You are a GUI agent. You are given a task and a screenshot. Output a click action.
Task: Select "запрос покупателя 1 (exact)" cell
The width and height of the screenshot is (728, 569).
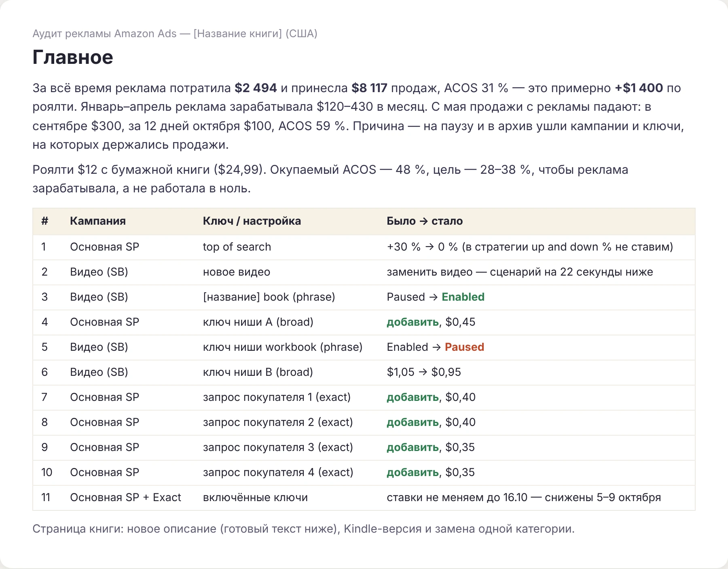(x=277, y=397)
